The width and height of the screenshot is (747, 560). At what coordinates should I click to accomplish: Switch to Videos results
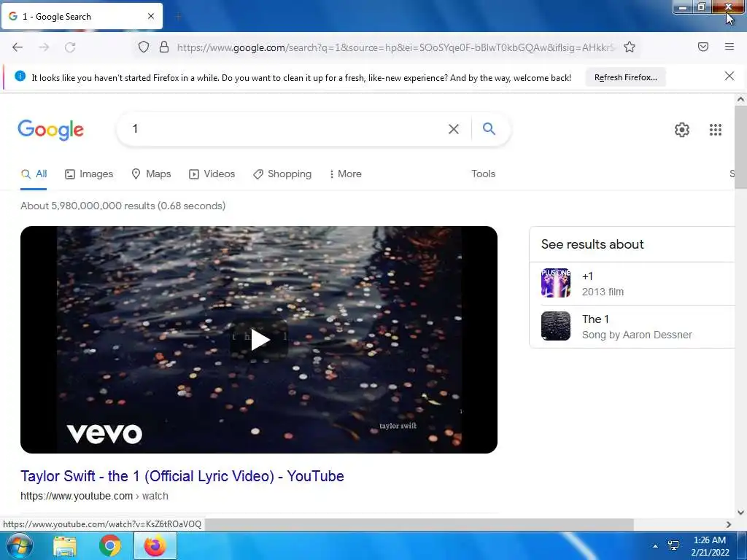click(212, 174)
